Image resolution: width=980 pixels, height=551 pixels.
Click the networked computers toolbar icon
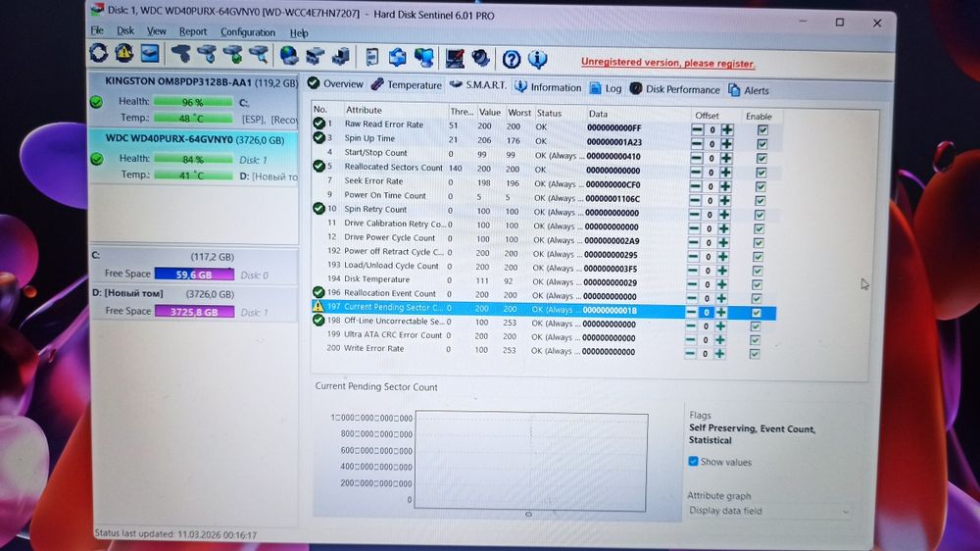click(424, 58)
